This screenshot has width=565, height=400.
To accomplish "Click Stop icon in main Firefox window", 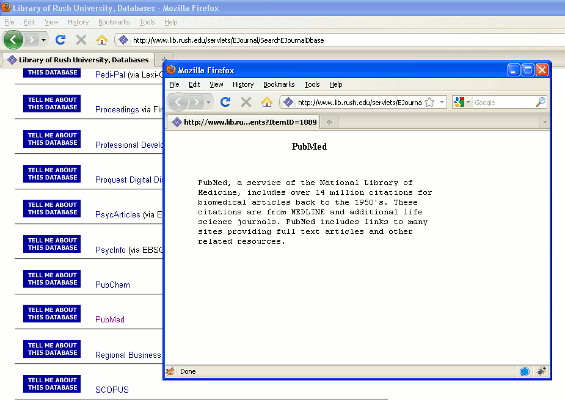I will click(81, 40).
